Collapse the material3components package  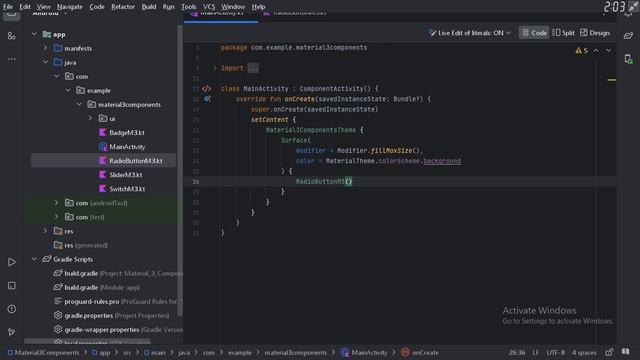(79, 104)
